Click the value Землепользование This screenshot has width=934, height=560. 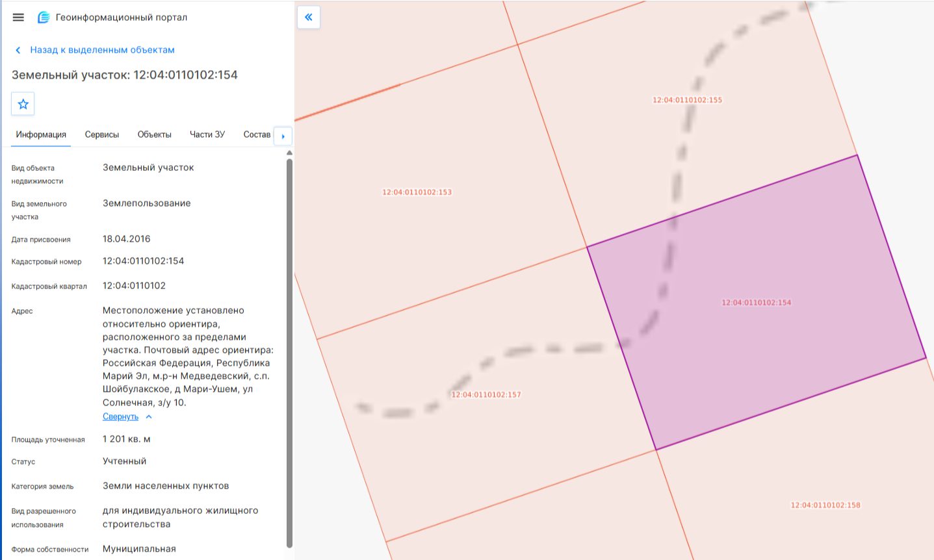(147, 203)
